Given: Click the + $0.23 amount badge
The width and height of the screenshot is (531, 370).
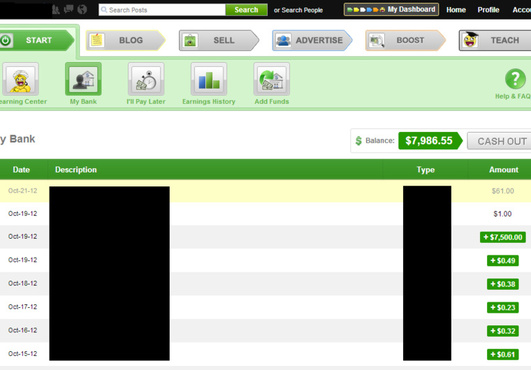Looking at the screenshot, I should [x=503, y=307].
